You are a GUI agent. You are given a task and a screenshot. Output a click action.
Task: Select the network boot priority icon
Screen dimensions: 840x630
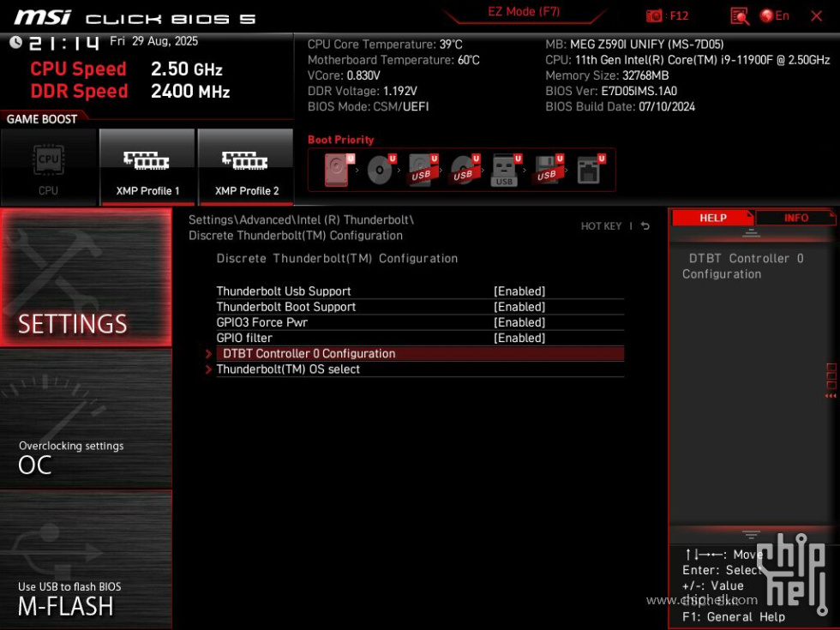[591, 170]
